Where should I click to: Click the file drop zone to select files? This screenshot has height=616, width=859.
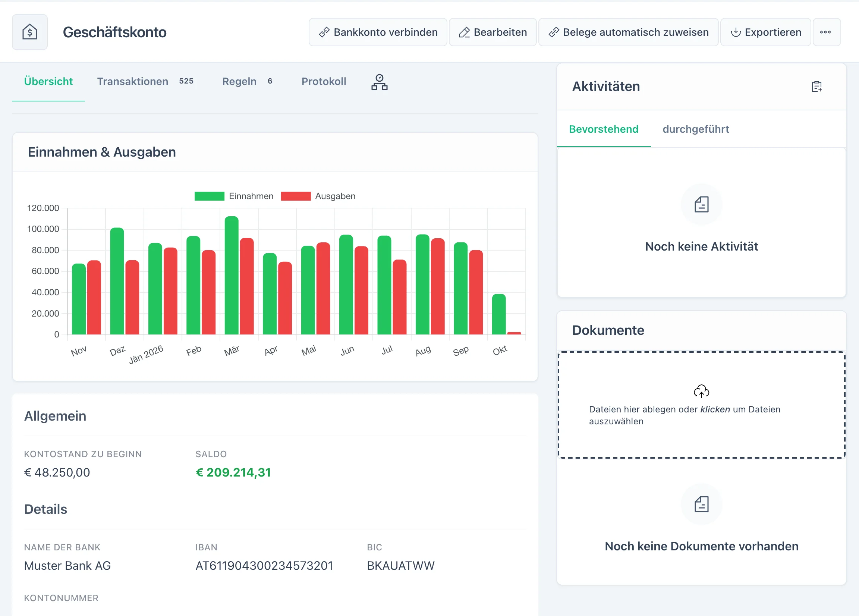pyautogui.click(x=701, y=405)
